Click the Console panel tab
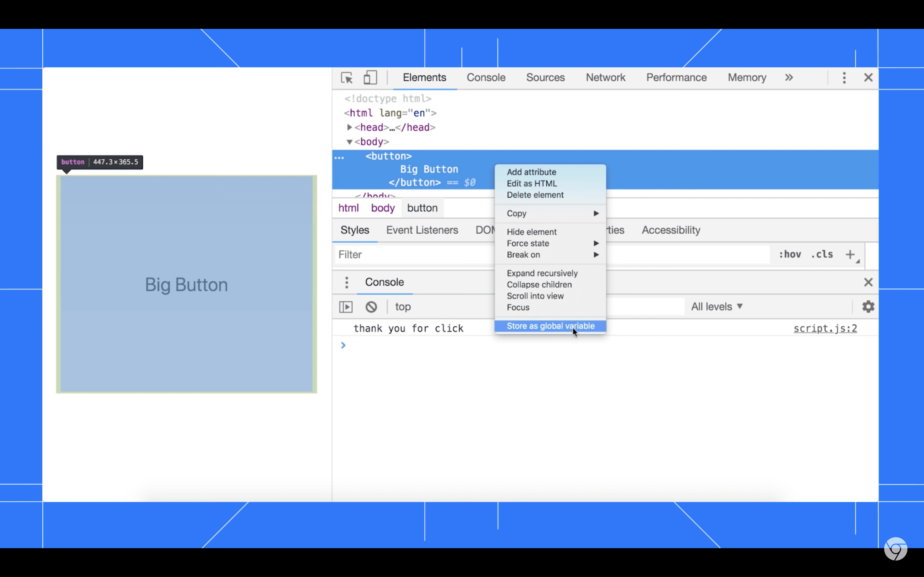 [486, 77]
